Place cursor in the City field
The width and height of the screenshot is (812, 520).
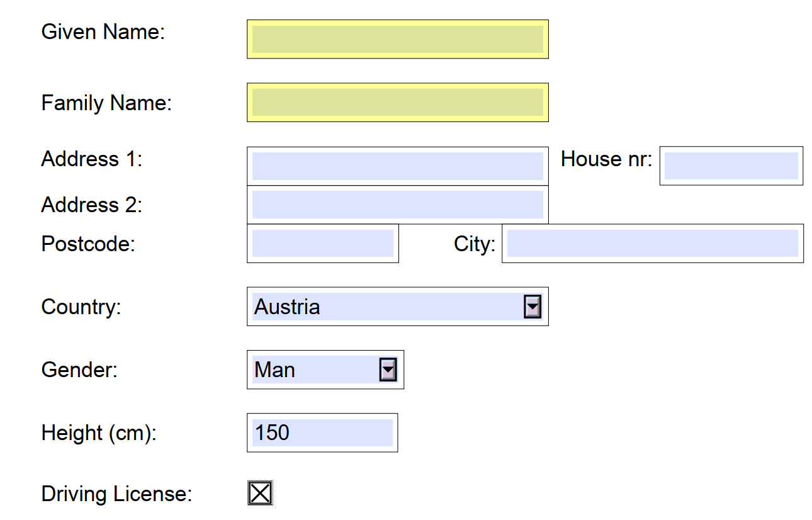click(653, 243)
